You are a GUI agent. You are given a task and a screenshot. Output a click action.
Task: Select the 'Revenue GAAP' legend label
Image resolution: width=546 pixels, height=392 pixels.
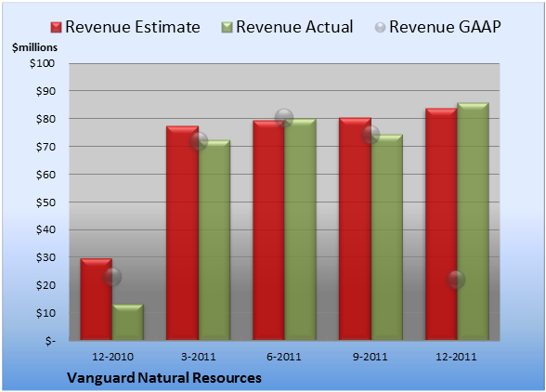[x=445, y=27]
